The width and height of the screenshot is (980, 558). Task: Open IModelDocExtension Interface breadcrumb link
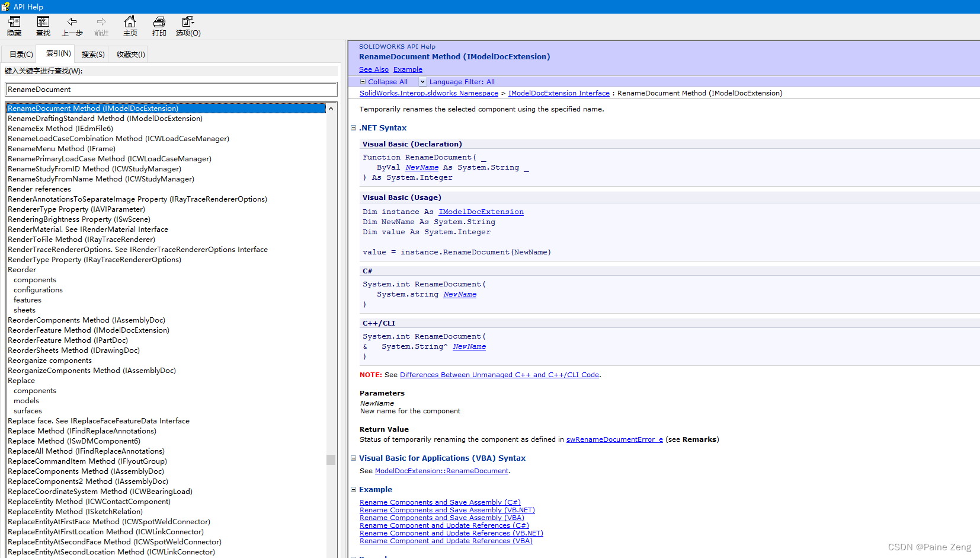[559, 93]
